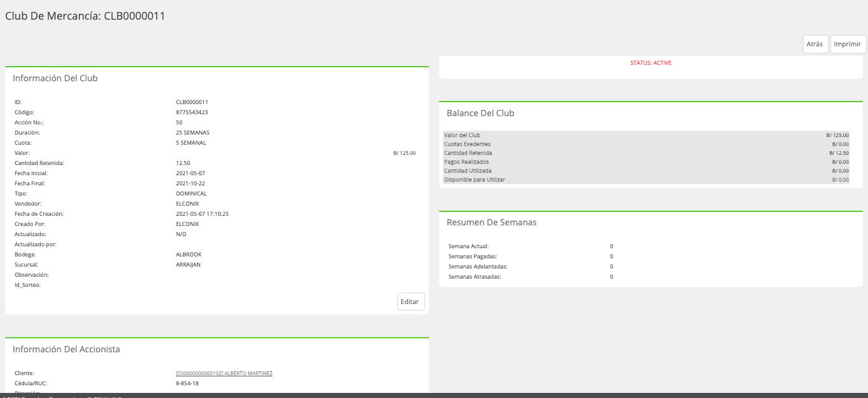868x398 pixels.
Task: Click the Atrás button
Action: (815, 44)
